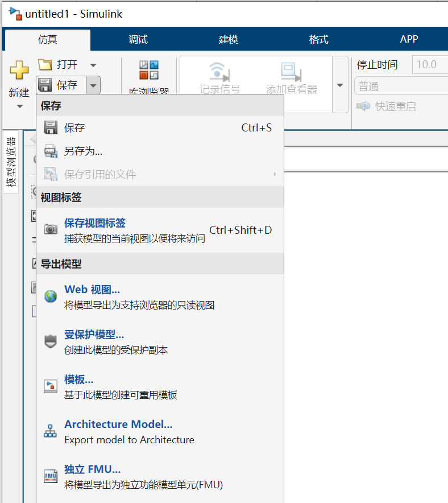Viewport: 448px width, 503px height.
Task: Click the Save menu entry floppy icon
Action: coord(51,127)
